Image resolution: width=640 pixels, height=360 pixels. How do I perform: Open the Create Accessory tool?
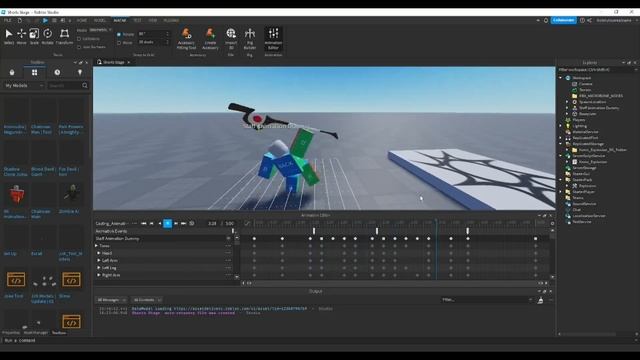point(210,38)
